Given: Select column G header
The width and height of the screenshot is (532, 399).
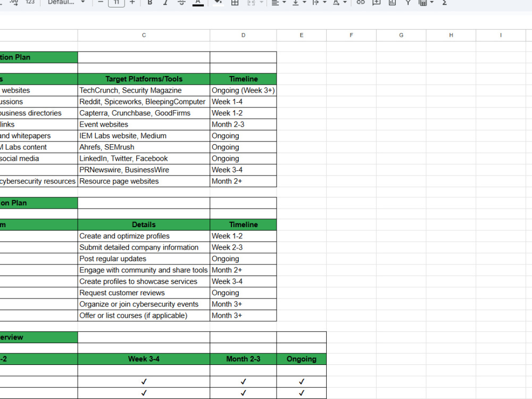Looking at the screenshot, I should 401,35.
